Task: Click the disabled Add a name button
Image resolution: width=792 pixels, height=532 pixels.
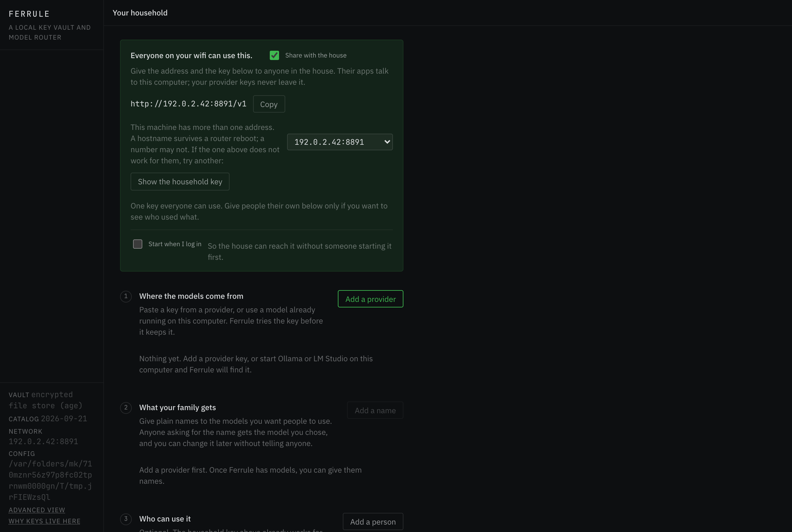Action: (x=375, y=410)
